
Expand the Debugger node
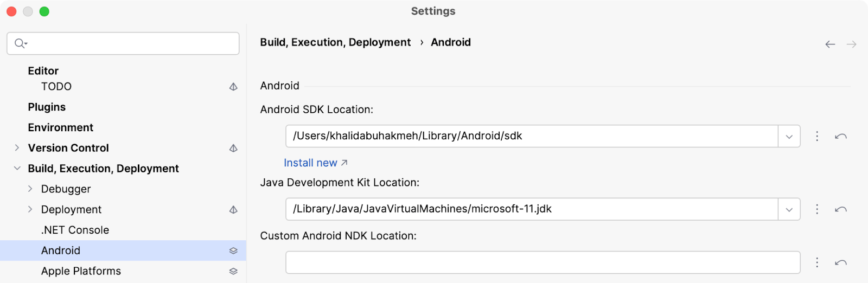30,189
